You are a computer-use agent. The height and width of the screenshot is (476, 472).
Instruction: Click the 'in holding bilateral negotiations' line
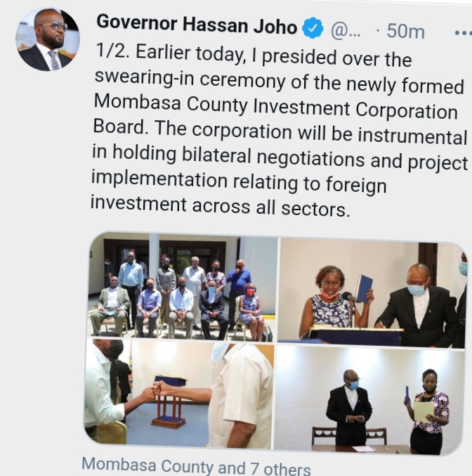point(280,157)
